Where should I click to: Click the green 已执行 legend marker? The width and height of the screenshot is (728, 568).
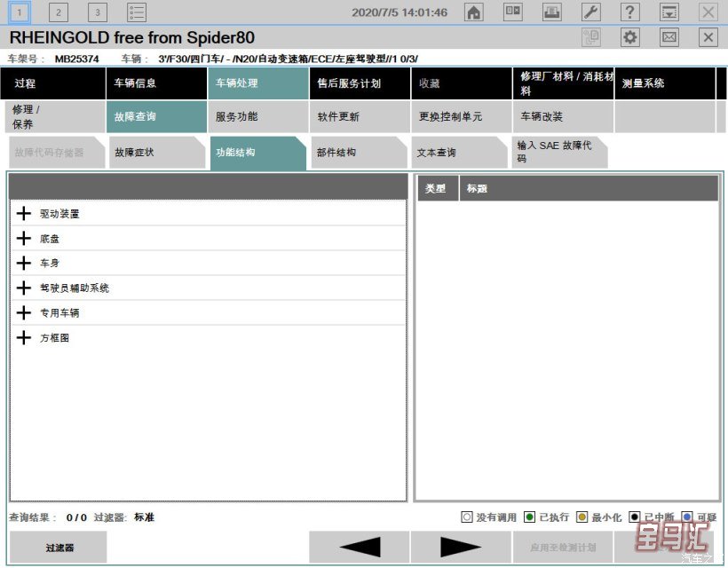click(529, 517)
